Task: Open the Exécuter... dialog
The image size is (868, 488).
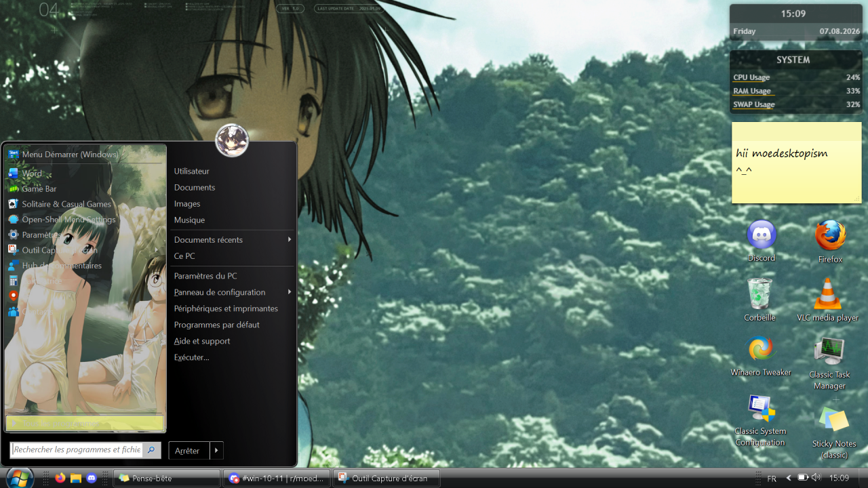Action: point(232,357)
